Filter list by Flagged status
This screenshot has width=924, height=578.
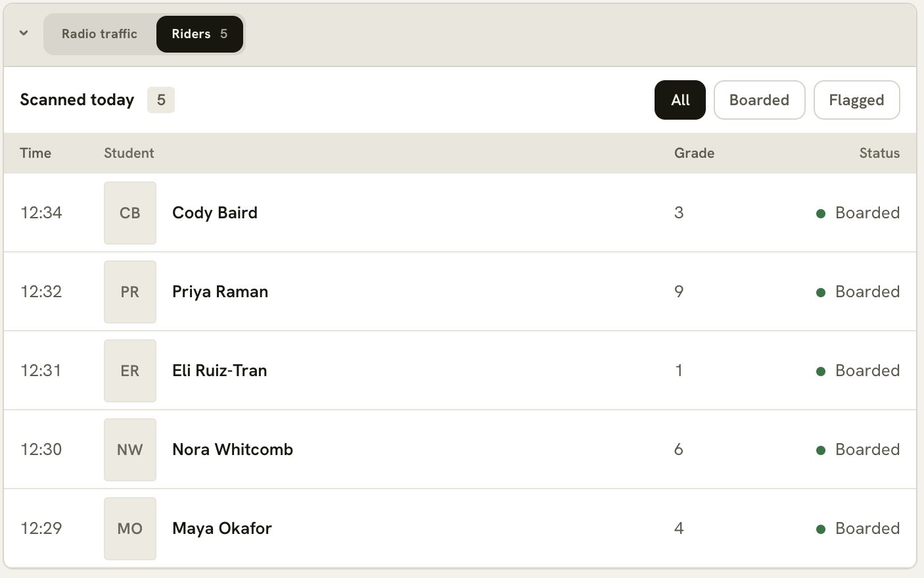[856, 100]
